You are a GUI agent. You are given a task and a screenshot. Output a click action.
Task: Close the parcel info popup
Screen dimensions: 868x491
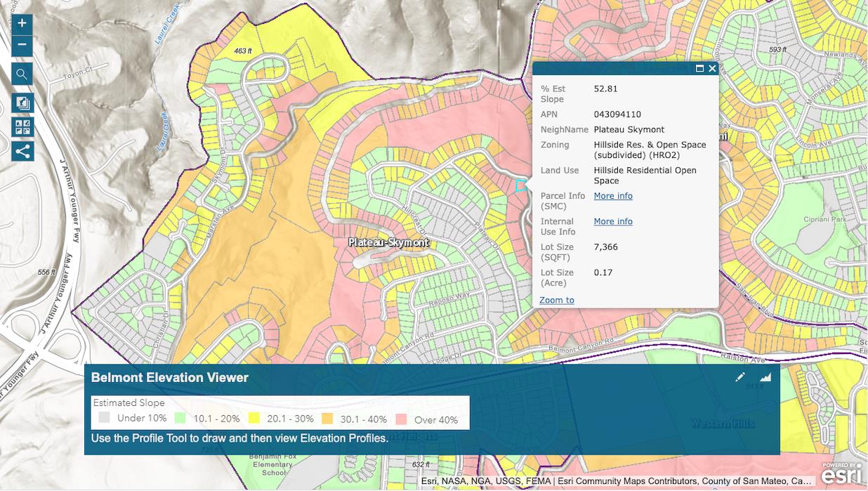coord(712,69)
